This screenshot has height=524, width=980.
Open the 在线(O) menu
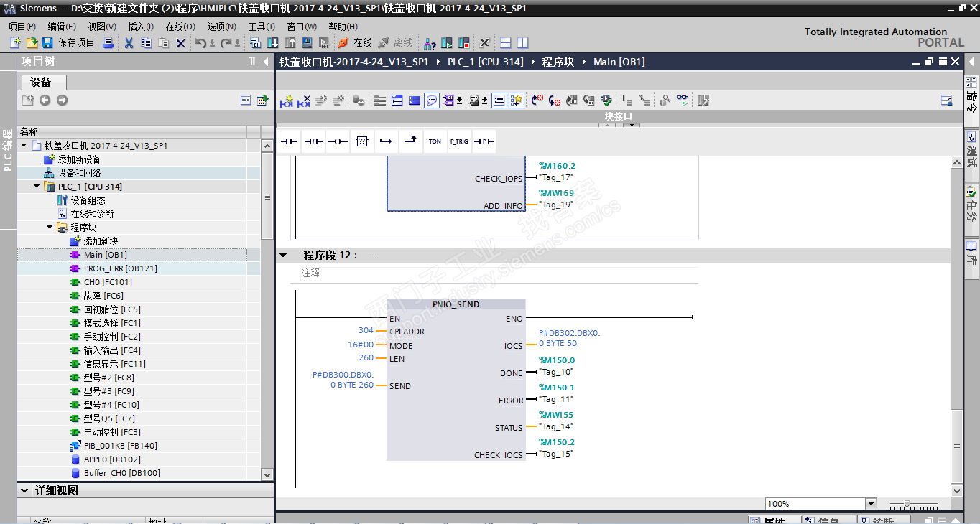pos(180,27)
